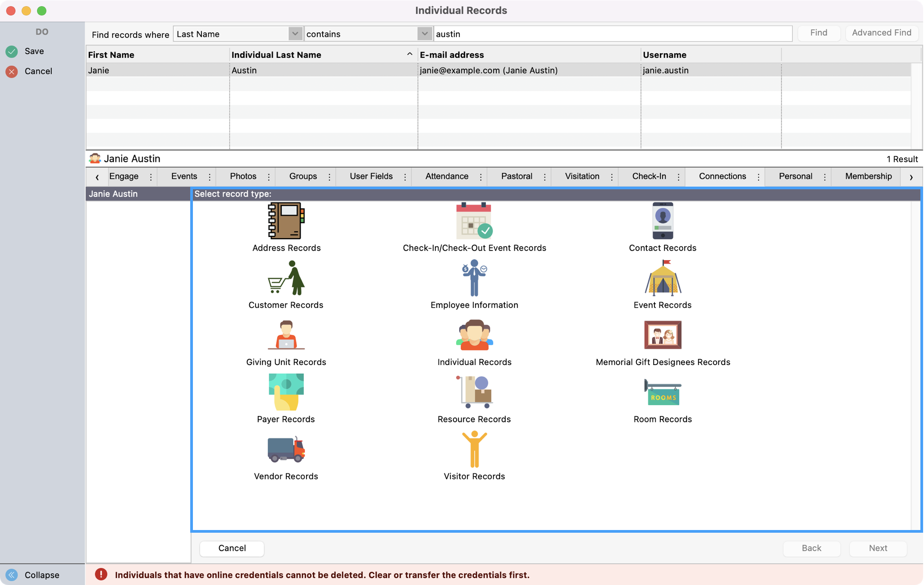Pick the Room Records sign icon
Screen dimensions: 924x585
[662, 392]
